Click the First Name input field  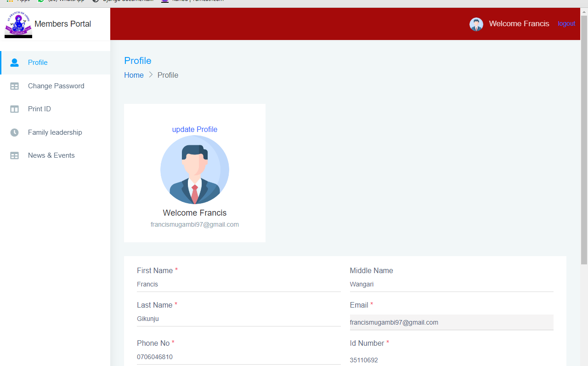point(238,285)
